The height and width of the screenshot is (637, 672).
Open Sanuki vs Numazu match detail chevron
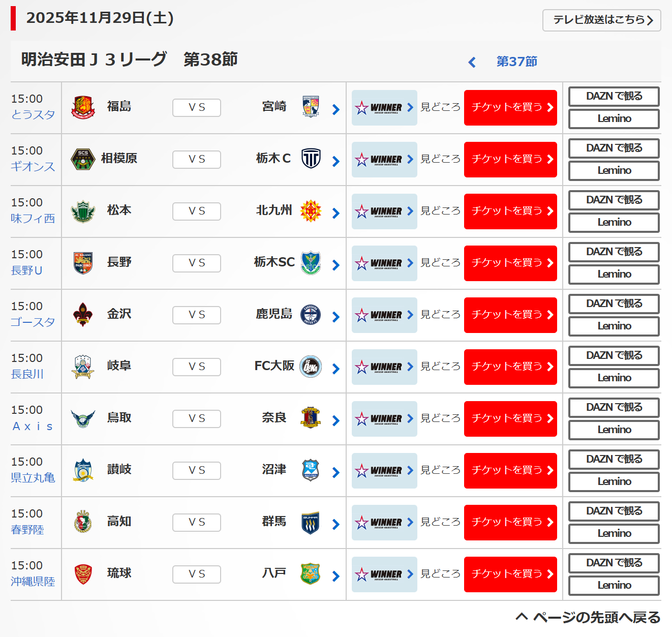(x=335, y=472)
